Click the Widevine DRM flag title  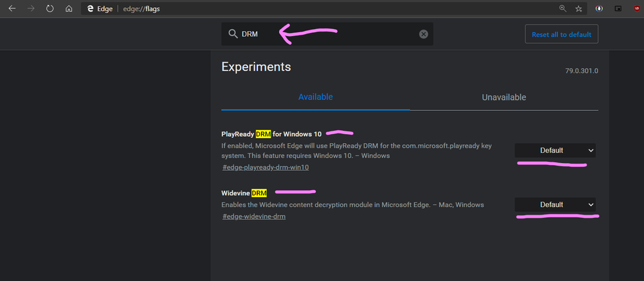click(x=244, y=193)
